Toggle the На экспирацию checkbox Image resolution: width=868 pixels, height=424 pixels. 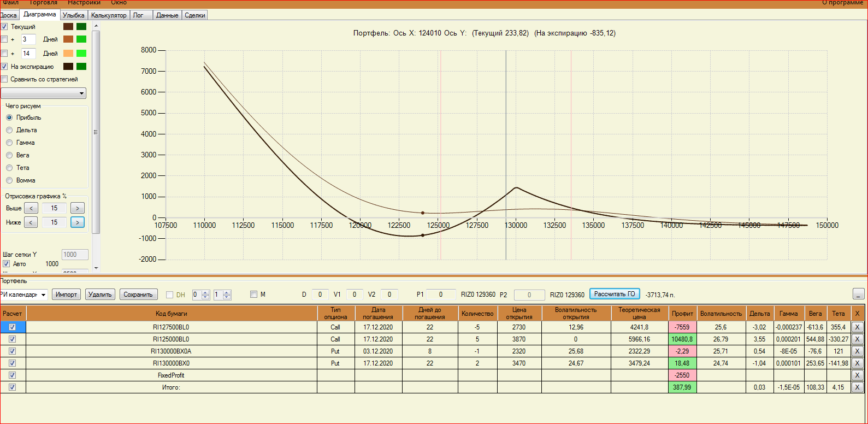[x=4, y=67]
